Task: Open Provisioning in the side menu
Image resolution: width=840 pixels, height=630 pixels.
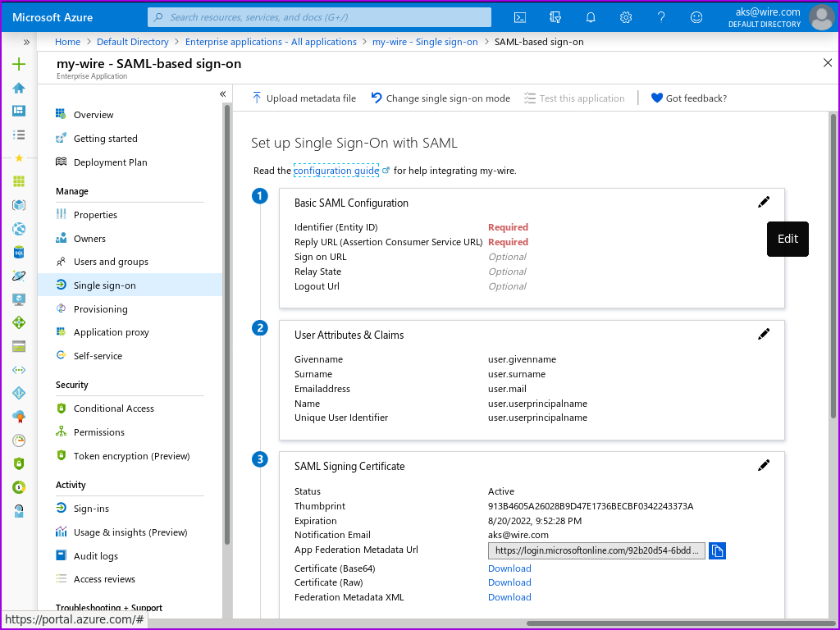Action: [x=100, y=309]
